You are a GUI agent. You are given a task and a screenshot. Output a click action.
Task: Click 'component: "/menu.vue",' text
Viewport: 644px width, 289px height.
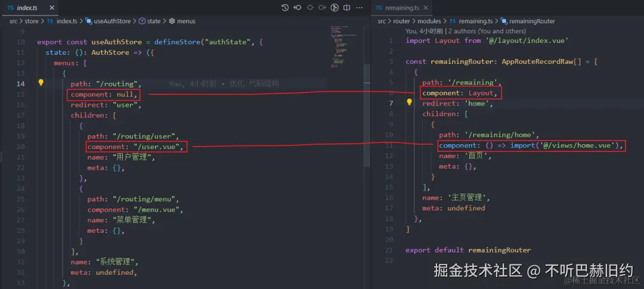point(135,209)
